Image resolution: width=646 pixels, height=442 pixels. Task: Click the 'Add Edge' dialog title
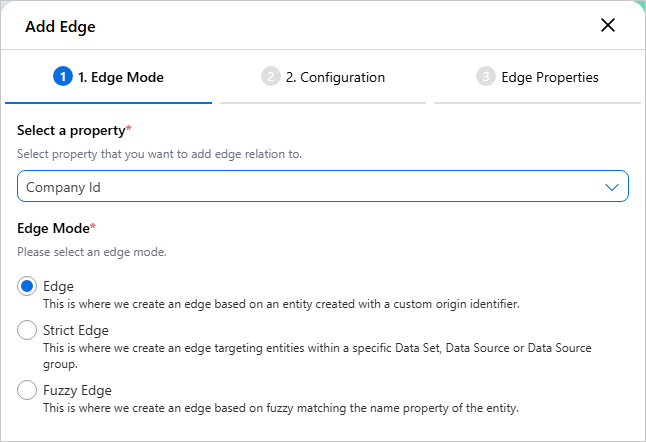(60, 27)
